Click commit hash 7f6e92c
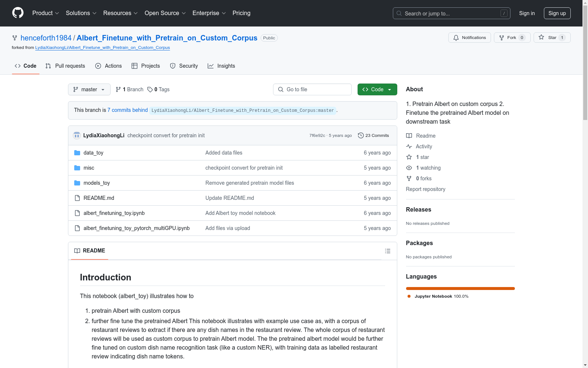588x368 pixels. pyautogui.click(x=317, y=135)
